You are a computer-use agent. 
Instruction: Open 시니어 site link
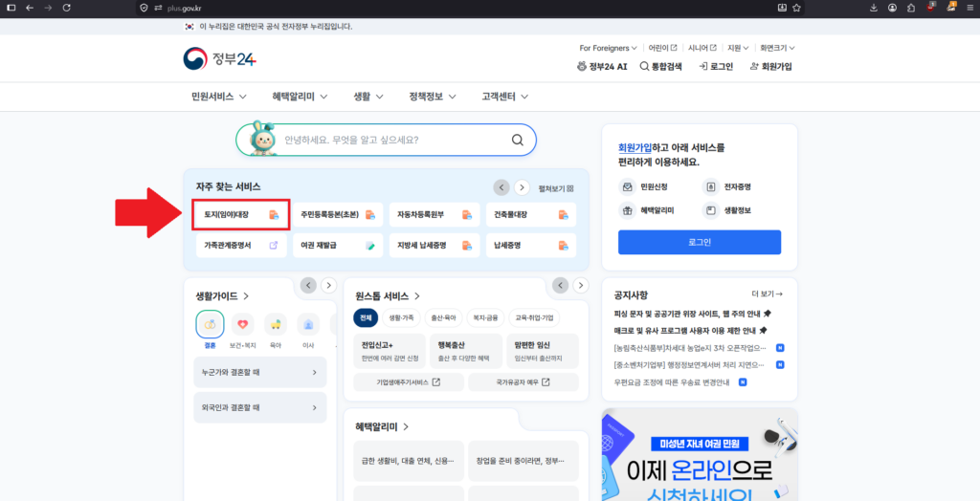702,48
